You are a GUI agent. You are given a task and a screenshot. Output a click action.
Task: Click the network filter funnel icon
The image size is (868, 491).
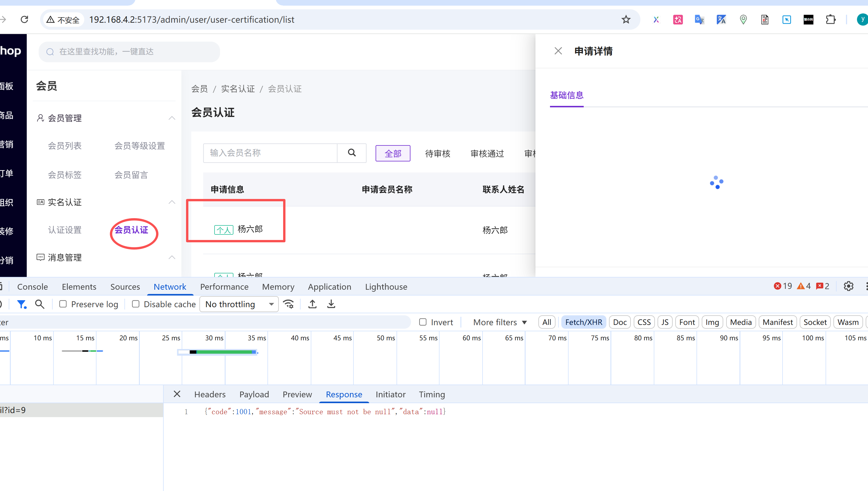(22, 304)
